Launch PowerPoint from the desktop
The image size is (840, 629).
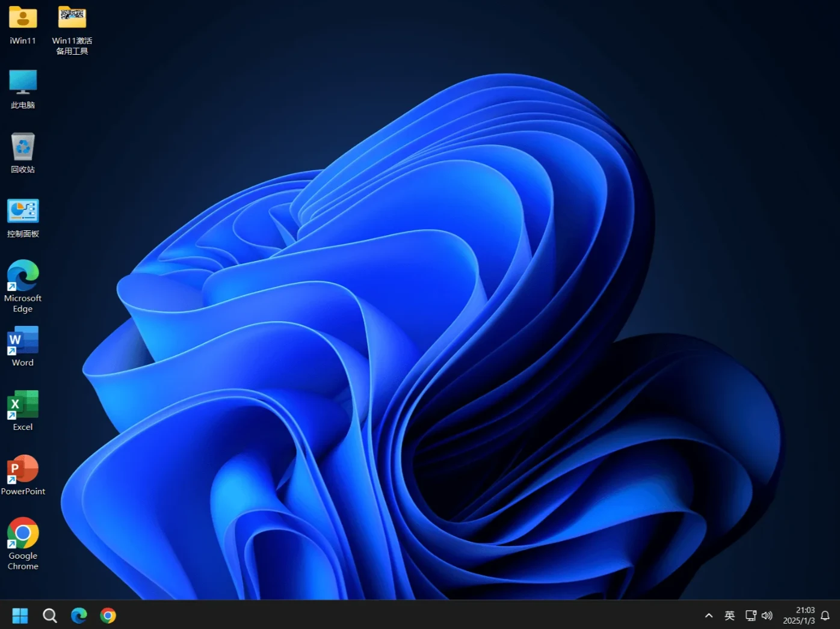coord(23,473)
